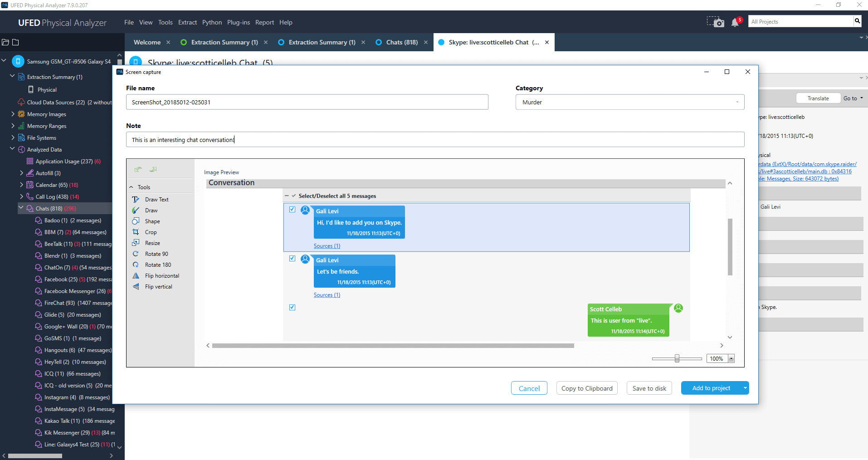
Task: Click Save to disk
Action: point(649,388)
